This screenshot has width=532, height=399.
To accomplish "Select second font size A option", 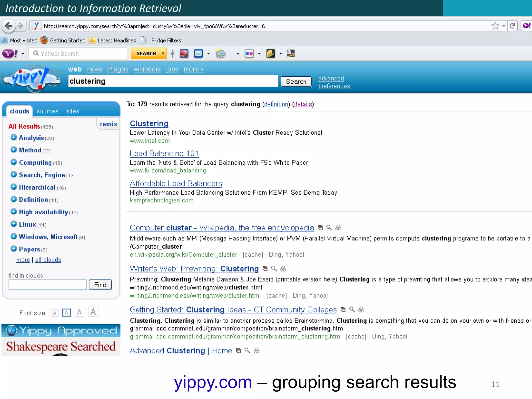I will click(x=66, y=312).
